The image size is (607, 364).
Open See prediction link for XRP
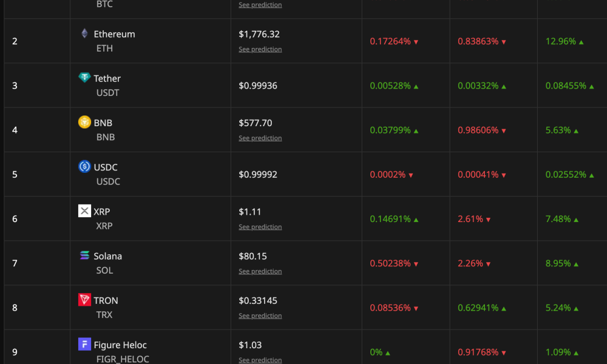[260, 227]
